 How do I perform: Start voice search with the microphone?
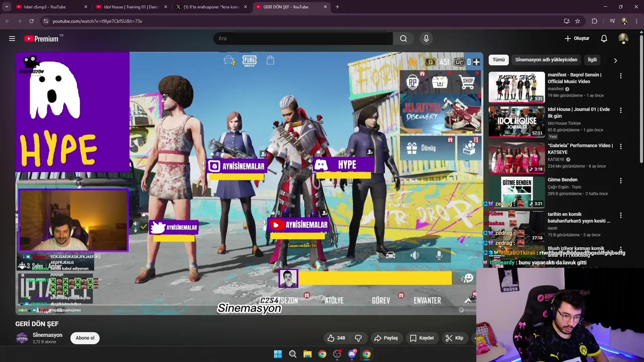coord(426,38)
